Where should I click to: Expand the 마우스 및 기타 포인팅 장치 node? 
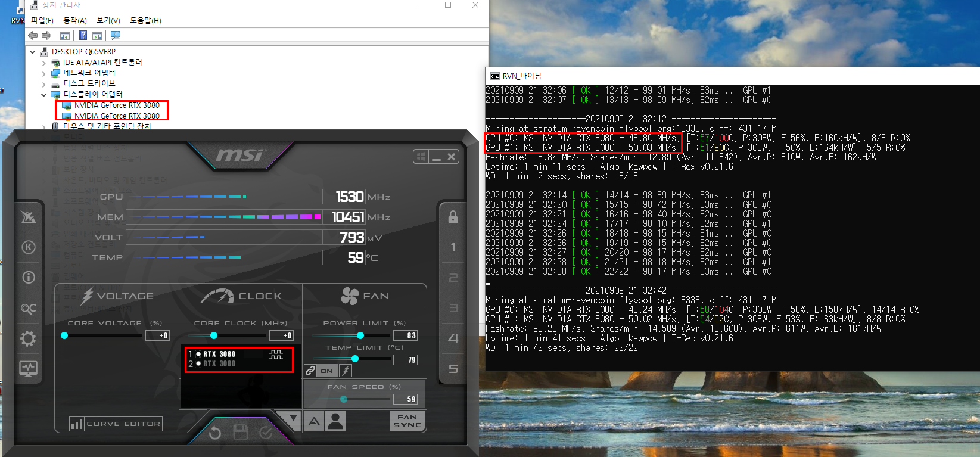pyautogui.click(x=43, y=126)
